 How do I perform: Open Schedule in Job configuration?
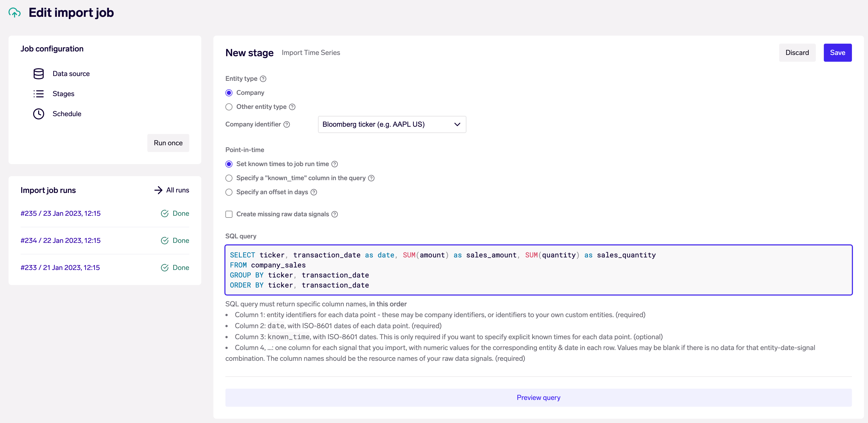67,114
